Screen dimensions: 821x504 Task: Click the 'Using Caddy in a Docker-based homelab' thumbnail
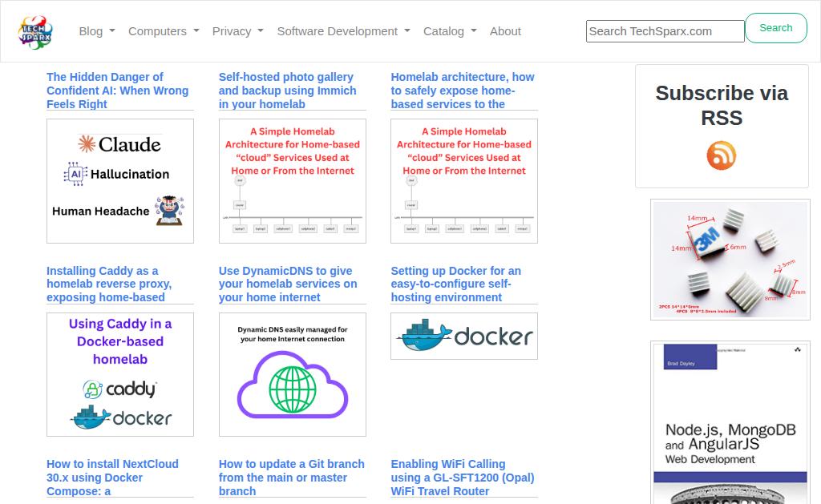(x=120, y=375)
